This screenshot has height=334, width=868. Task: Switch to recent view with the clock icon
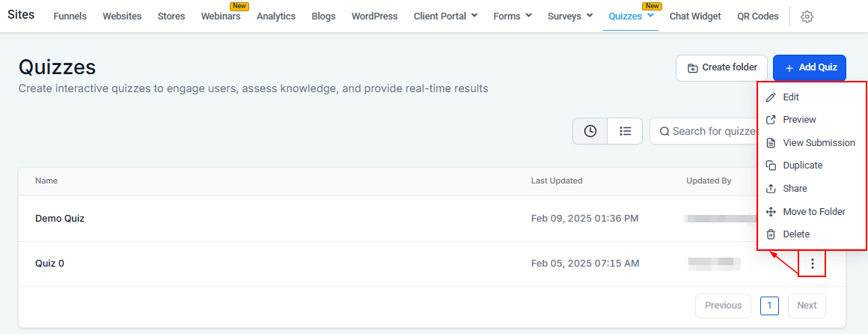click(590, 131)
